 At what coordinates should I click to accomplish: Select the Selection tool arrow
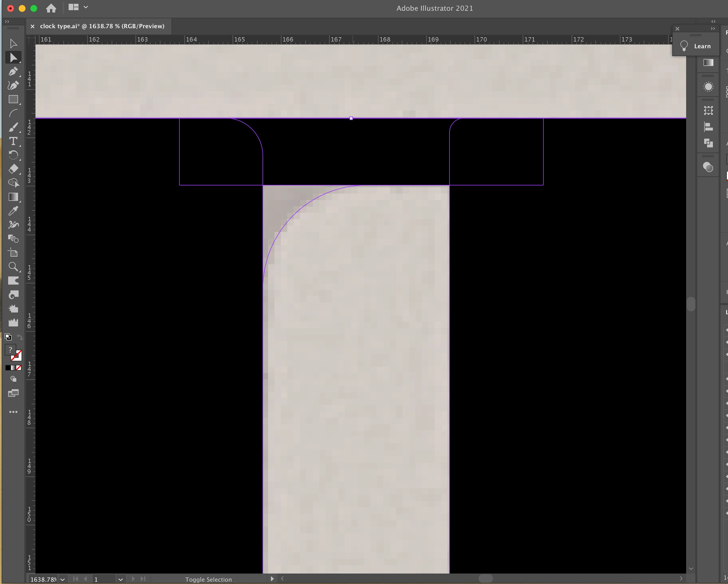(x=13, y=44)
